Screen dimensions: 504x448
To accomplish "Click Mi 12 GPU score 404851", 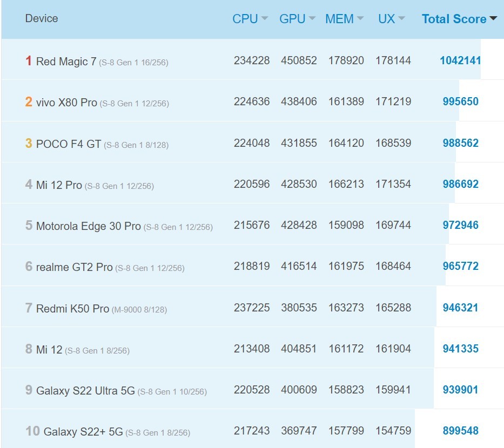I will coord(299,349).
